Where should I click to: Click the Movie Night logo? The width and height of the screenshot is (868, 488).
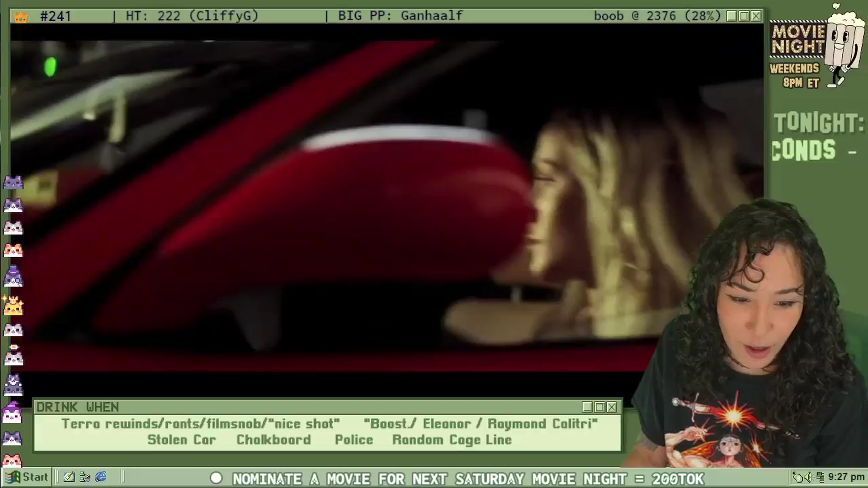(x=798, y=40)
